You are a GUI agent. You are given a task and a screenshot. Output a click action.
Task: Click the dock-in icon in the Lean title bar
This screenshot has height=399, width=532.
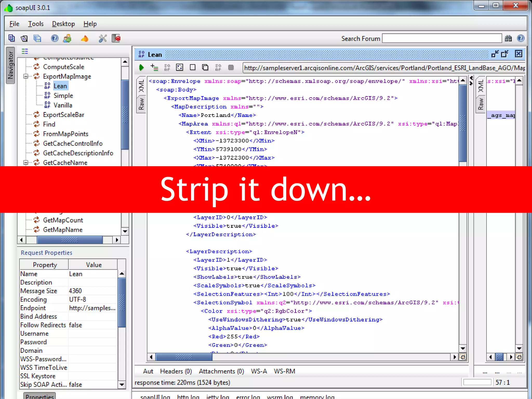[495, 54]
